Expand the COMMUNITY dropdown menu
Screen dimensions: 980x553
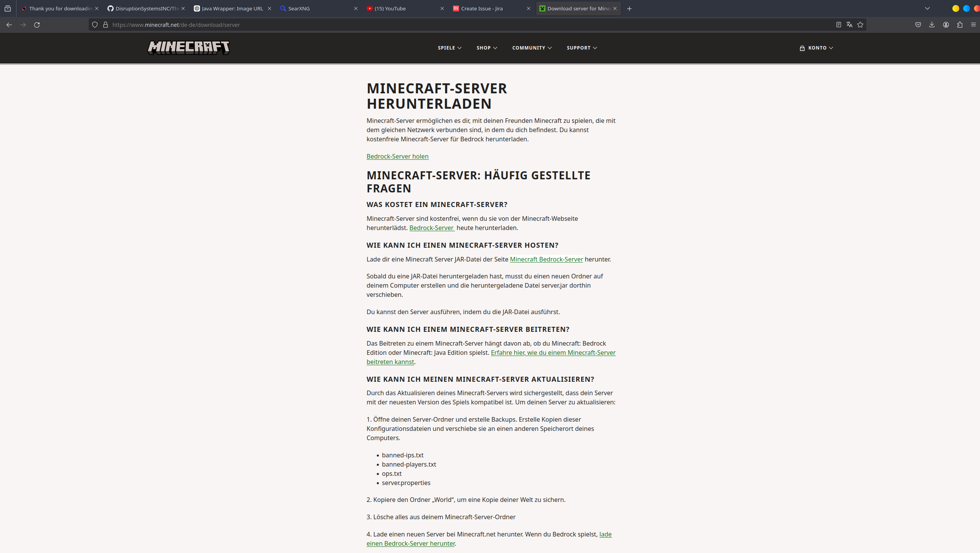(532, 48)
